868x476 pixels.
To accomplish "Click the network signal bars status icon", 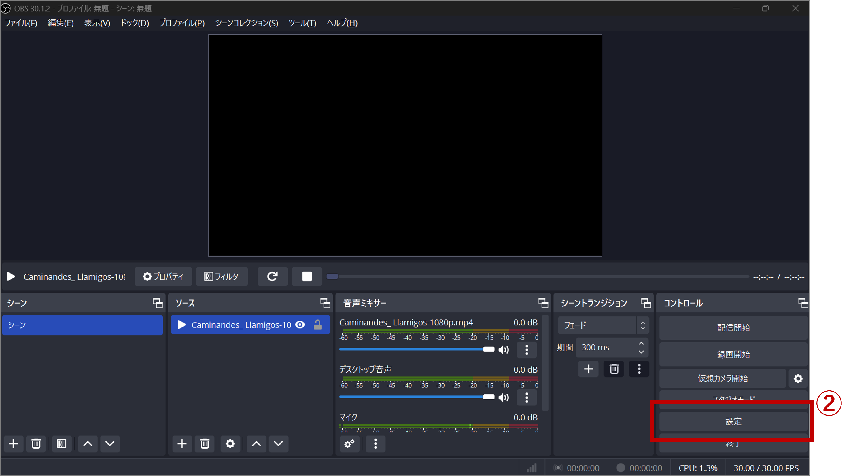I will click(532, 468).
